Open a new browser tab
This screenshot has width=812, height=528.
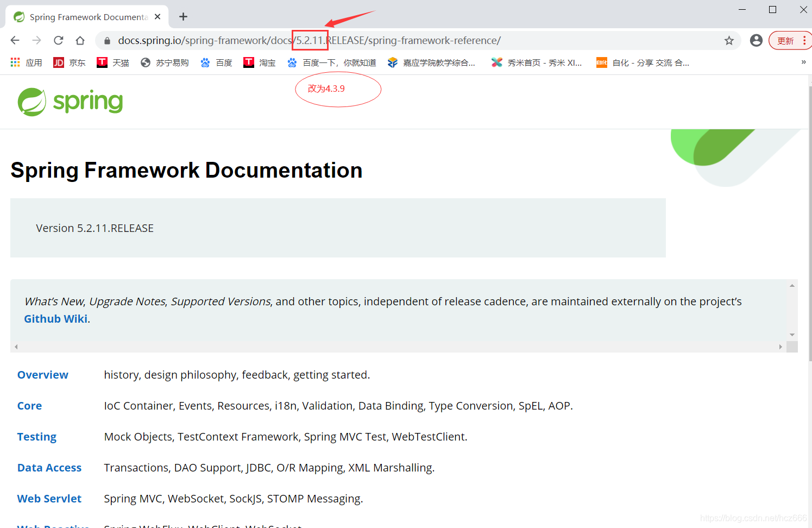pos(183,17)
